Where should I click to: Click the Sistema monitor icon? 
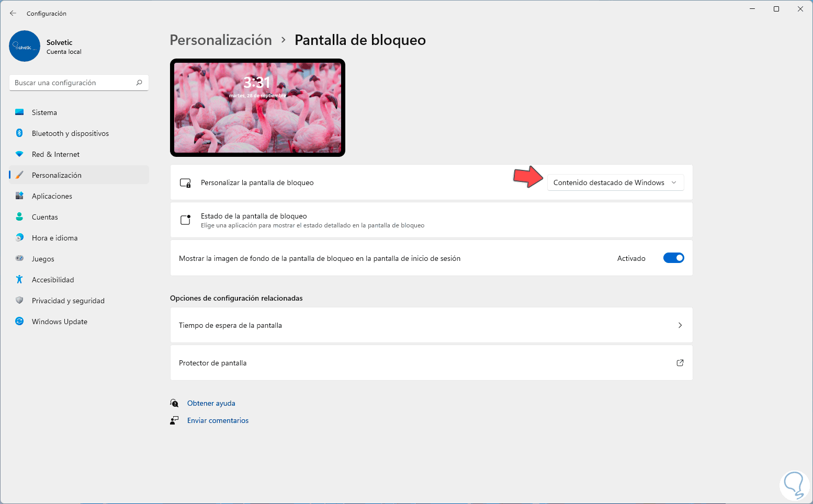pos(19,112)
